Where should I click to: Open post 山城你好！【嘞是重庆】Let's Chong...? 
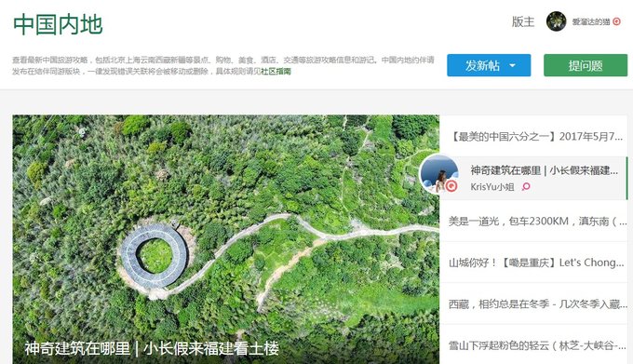pos(536,263)
